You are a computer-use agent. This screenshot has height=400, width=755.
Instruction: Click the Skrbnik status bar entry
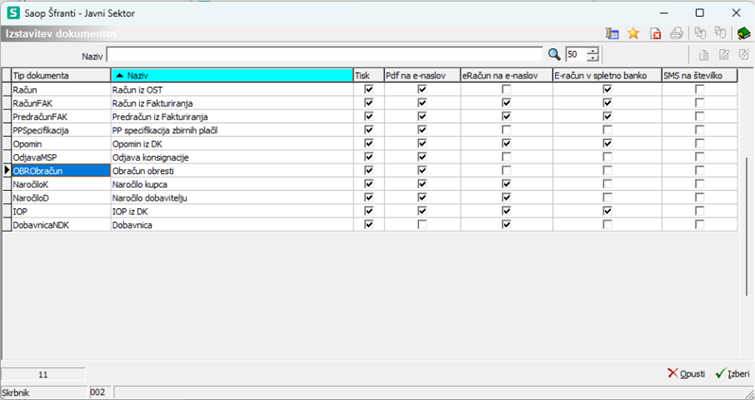coord(45,392)
